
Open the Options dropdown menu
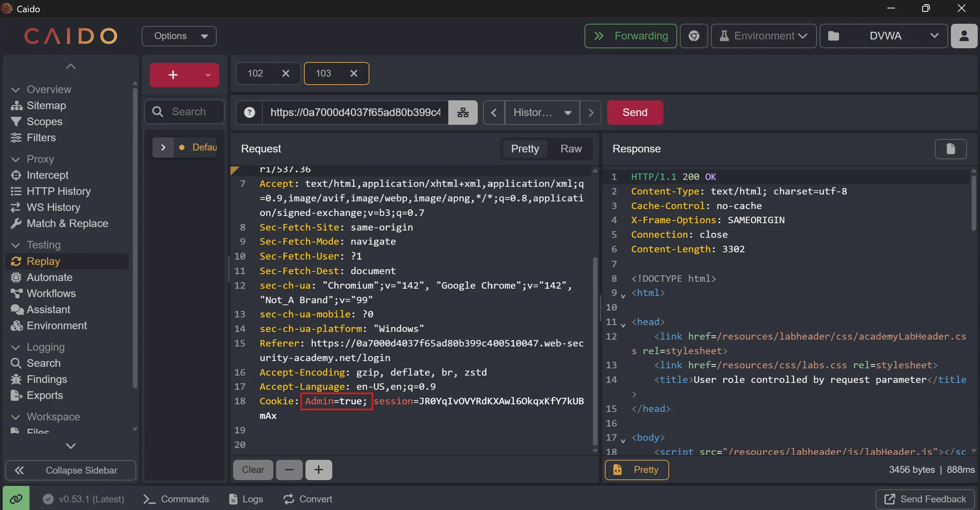(x=179, y=36)
